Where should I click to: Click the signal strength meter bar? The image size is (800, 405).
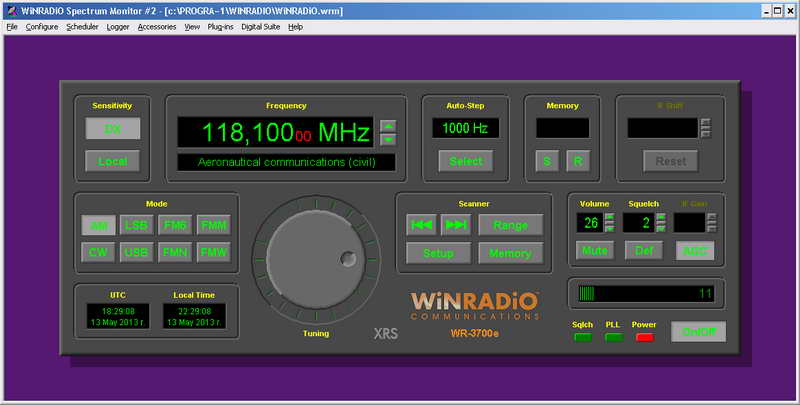pos(646,293)
